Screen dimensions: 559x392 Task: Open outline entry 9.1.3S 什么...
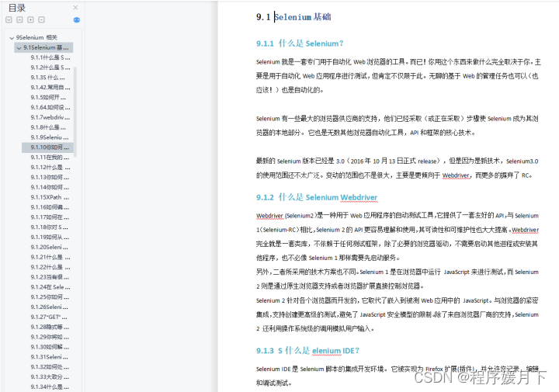click(48, 78)
